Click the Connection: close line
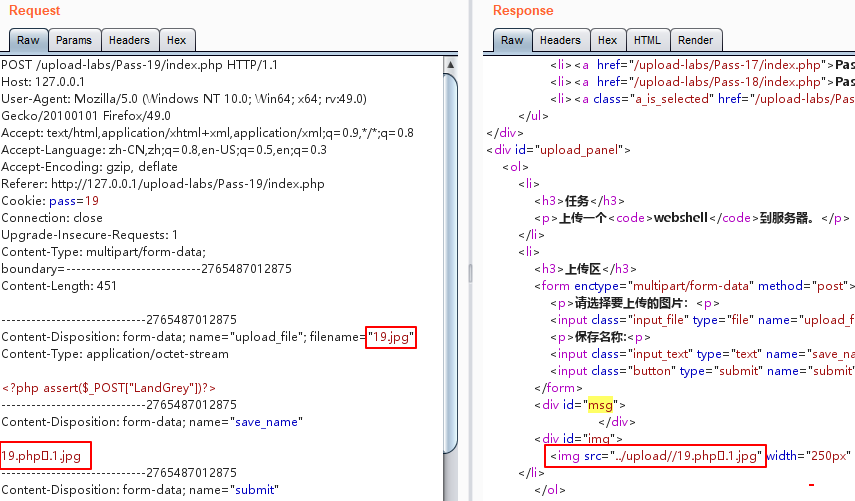 52,218
